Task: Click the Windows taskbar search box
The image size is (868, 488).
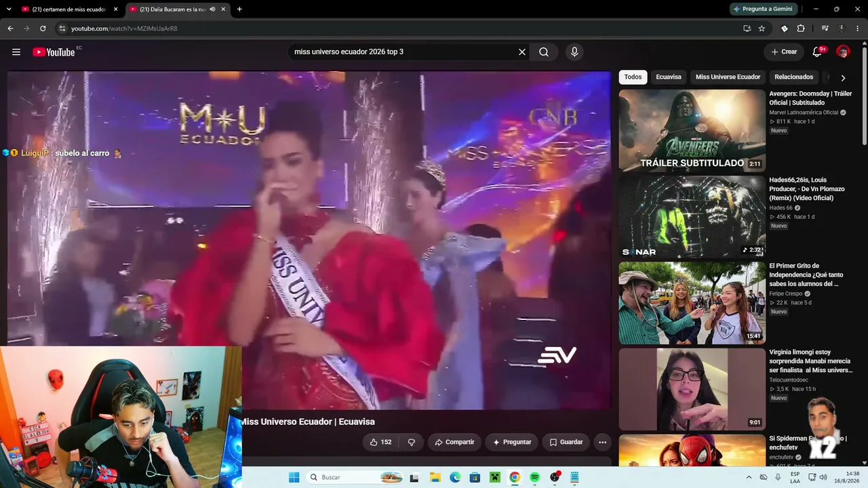Action: tap(355, 477)
